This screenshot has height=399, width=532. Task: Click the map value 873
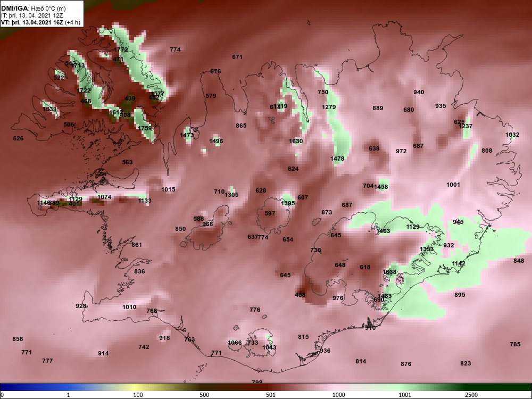tap(327, 212)
